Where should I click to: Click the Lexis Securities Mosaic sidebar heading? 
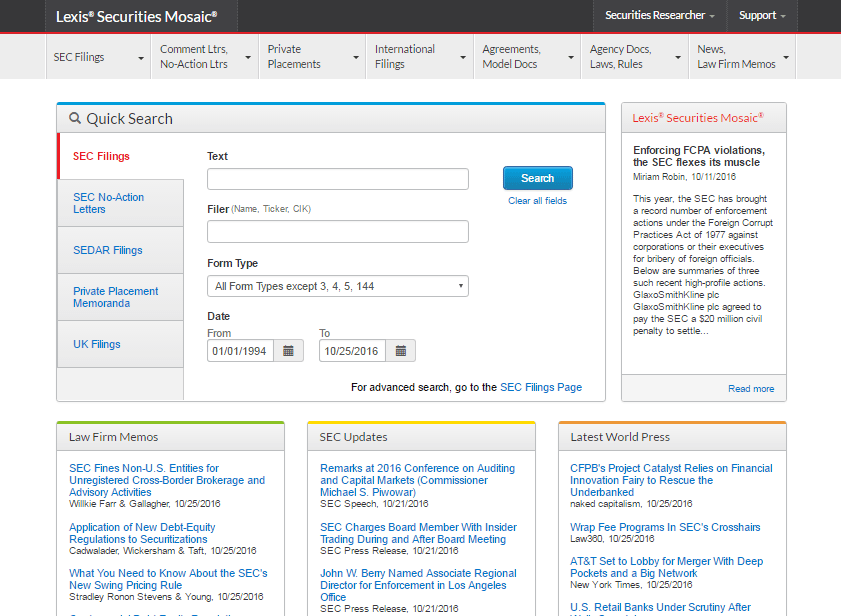pos(698,118)
